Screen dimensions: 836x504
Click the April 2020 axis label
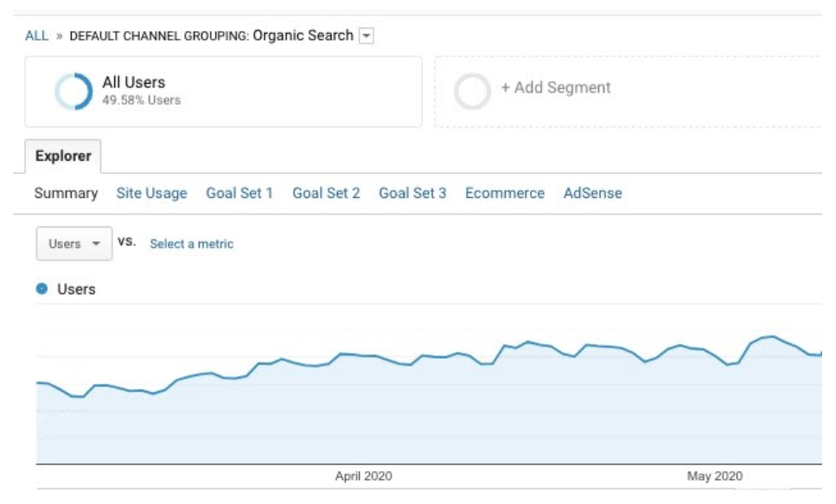364,476
